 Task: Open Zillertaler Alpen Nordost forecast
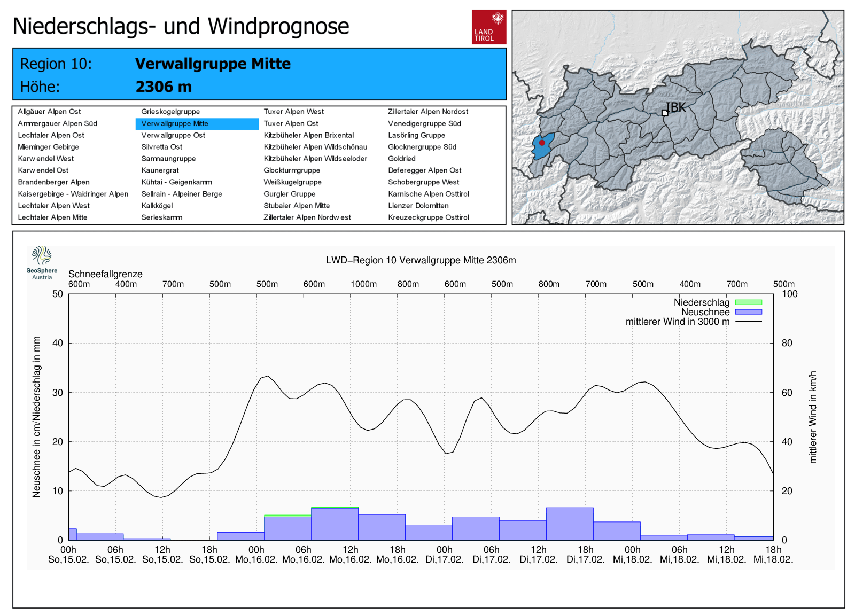pos(428,112)
